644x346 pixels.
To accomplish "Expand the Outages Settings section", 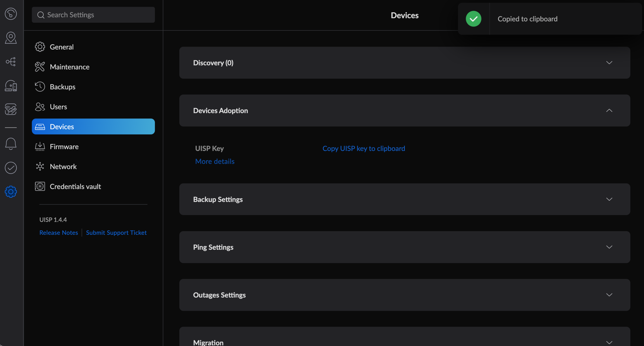I will (609, 295).
